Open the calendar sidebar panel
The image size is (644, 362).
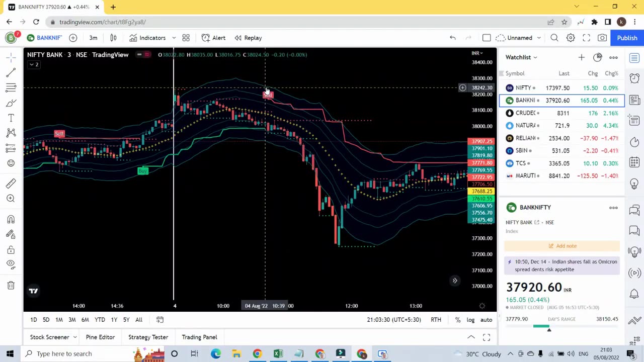[634, 162]
